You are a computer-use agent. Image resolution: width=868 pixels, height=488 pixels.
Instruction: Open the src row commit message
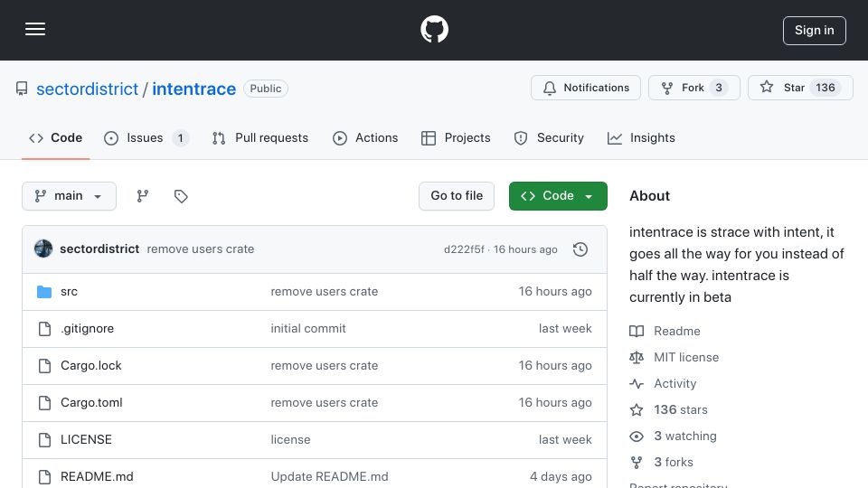click(325, 292)
